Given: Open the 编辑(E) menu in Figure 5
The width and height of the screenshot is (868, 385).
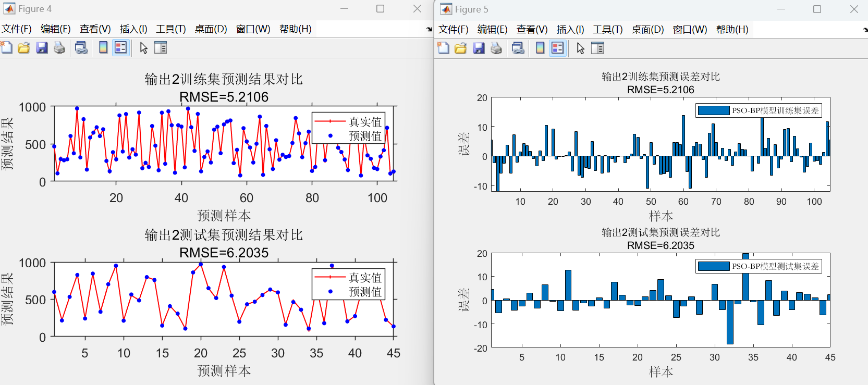Looking at the screenshot, I should tap(493, 30).
